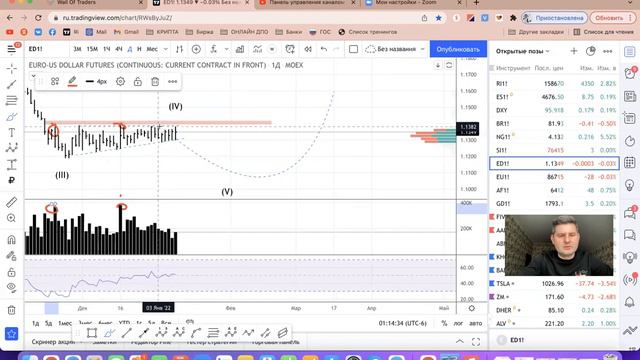This screenshot has height=360, width=640.
Task: Toggle лог logarithmic scale
Action: 458,323
